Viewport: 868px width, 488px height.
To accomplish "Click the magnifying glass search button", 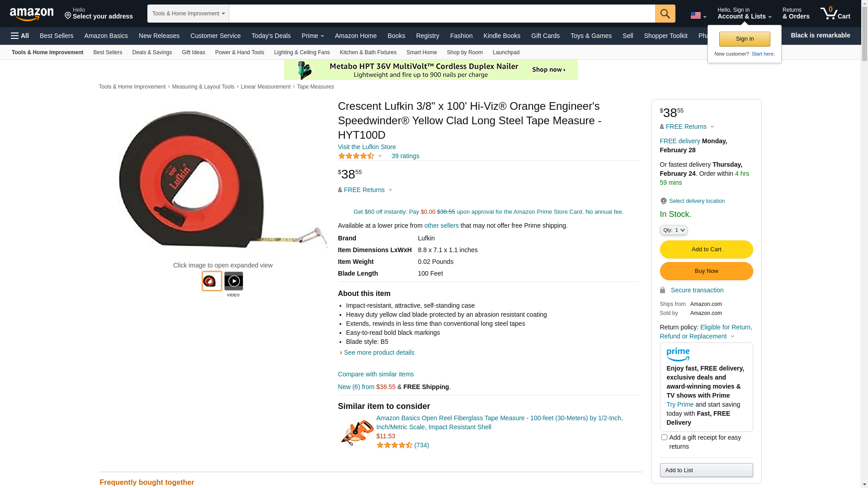I will coord(665,14).
